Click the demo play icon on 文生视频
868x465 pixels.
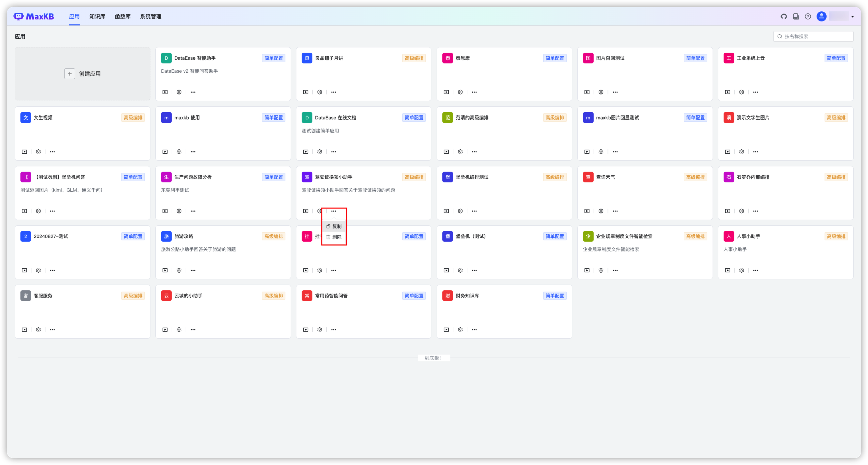point(25,152)
